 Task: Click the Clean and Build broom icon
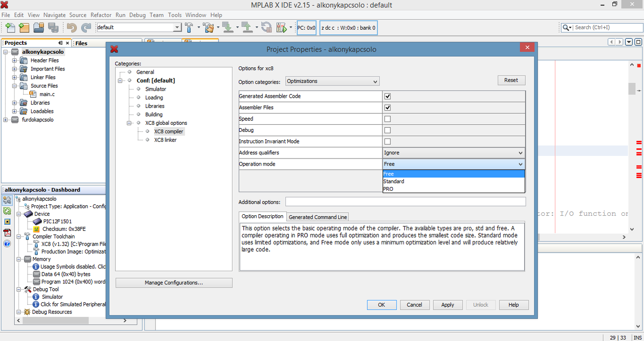pyautogui.click(x=209, y=27)
